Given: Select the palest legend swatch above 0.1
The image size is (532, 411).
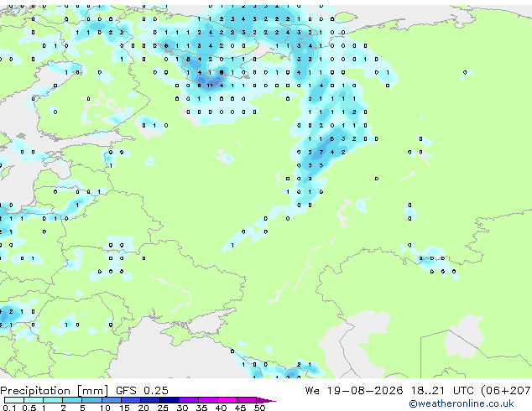Looking at the screenshot, I should (14, 400).
